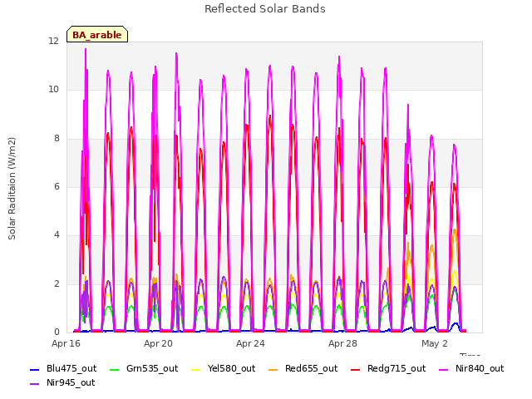Click the red Redg715_out legend color marker
Image resolution: width=532 pixels, height=399 pixels.
pos(355,369)
